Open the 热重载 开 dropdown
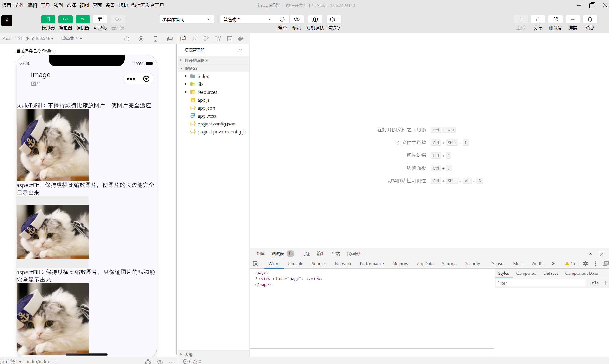 (x=72, y=38)
